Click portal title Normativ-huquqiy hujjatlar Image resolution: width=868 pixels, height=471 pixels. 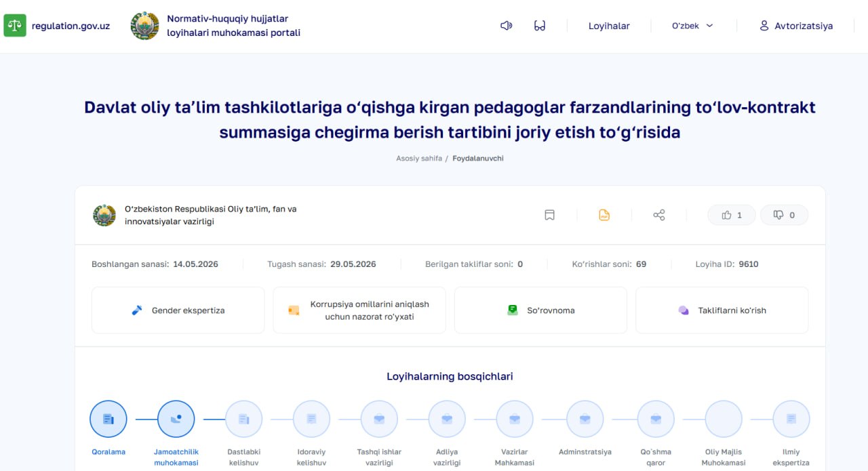(233, 26)
